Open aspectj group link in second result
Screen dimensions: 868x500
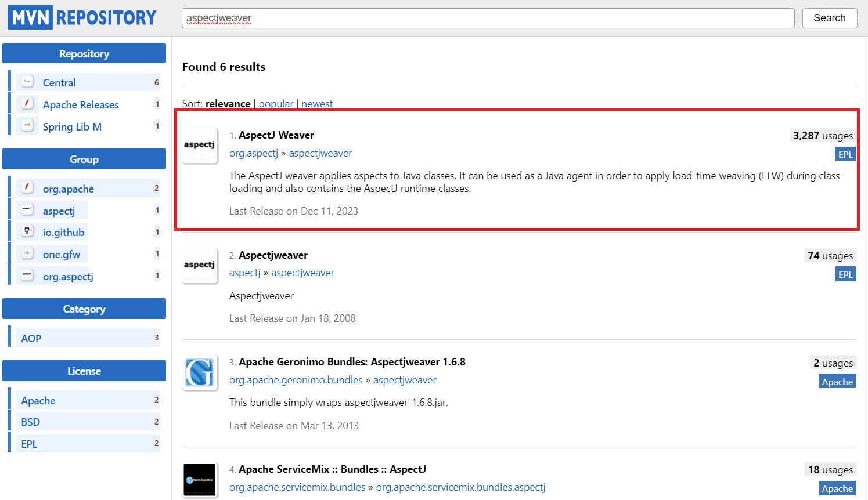[245, 273]
